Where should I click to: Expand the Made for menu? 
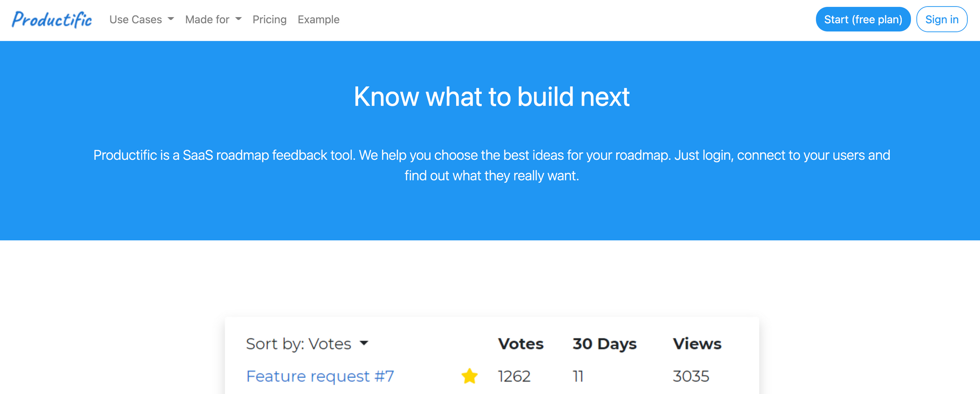tap(207, 19)
